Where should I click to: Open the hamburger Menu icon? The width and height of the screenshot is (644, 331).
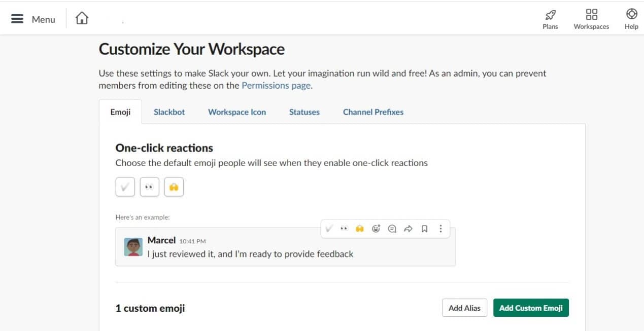pyautogui.click(x=17, y=19)
